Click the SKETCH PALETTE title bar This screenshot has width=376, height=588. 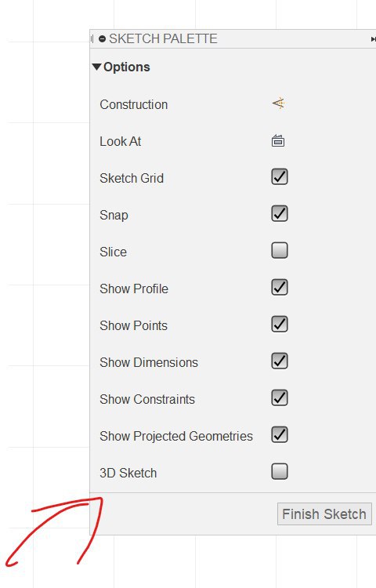[x=233, y=39]
